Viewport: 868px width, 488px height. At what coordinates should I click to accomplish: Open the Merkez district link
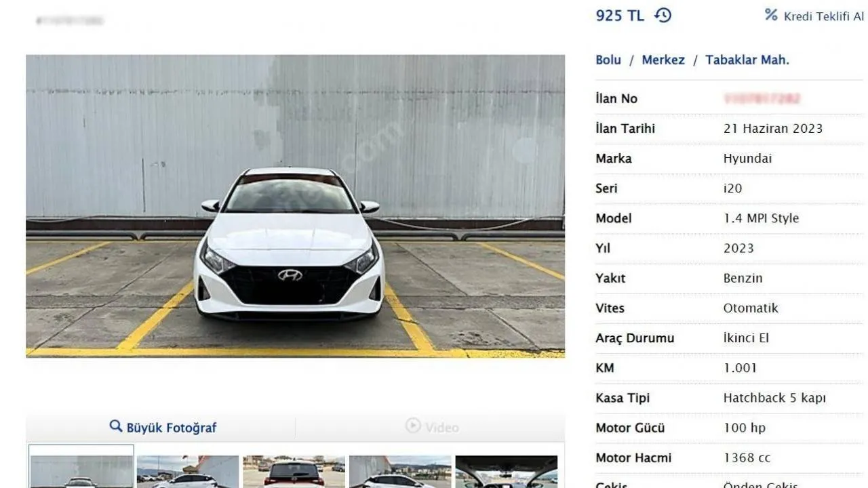tap(663, 60)
